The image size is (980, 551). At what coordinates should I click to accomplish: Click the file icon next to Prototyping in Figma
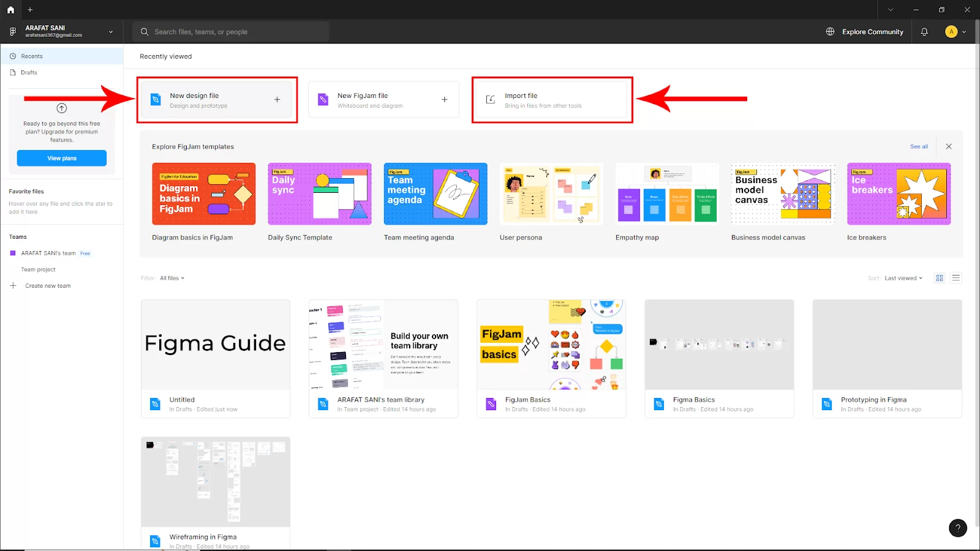tap(827, 404)
